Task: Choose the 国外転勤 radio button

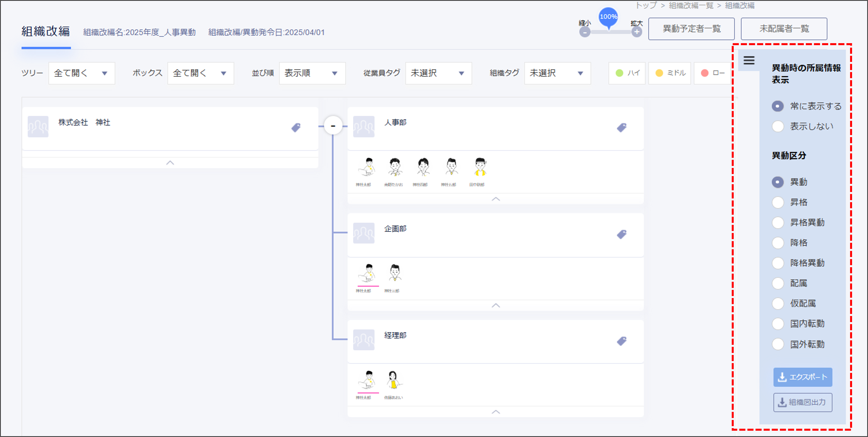Action: [778, 344]
